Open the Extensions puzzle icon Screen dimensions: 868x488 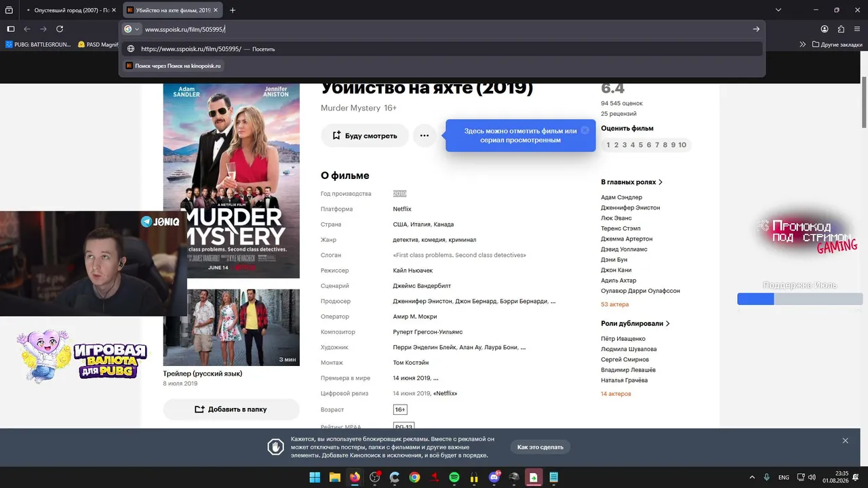pyautogui.click(x=841, y=29)
